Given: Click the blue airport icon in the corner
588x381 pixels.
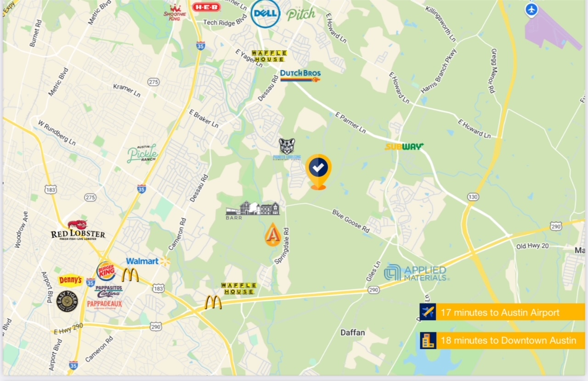Looking at the screenshot, I should pyautogui.click(x=531, y=9).
